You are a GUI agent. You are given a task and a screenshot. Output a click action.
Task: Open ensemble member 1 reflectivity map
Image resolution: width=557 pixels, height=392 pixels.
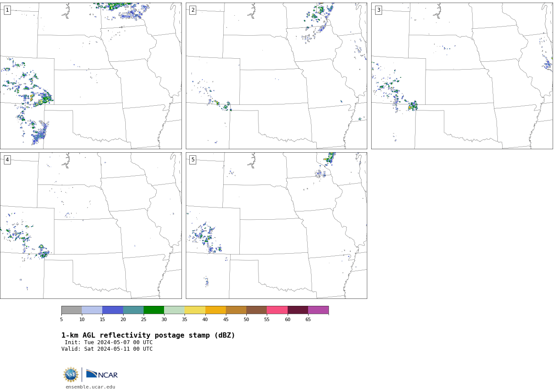91,76
